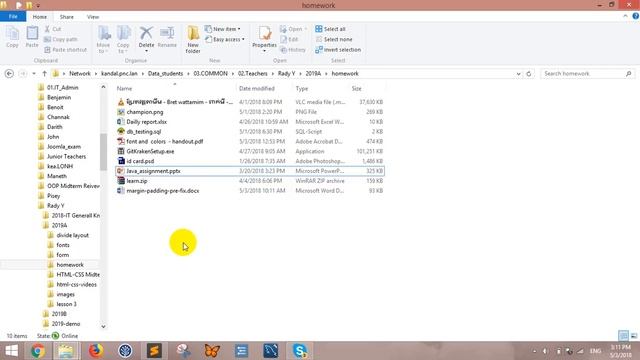The width and height of the screenshot is (640, 360).
Task: Sort by Name column header
Action: [x=175, y=88]
